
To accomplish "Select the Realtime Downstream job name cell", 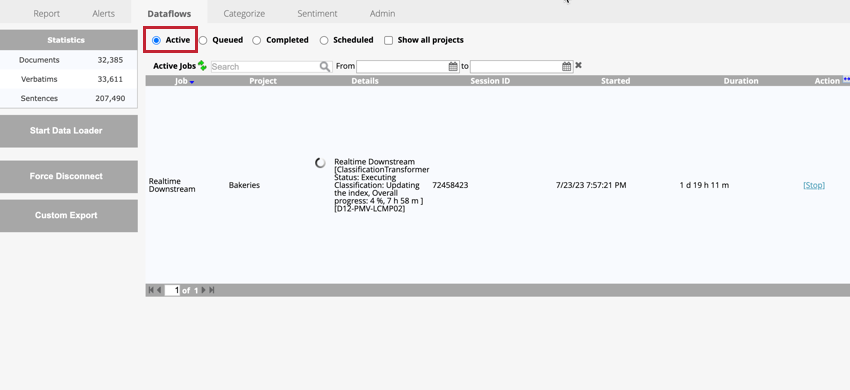I will pyautogui.click(x=172, y=185).
